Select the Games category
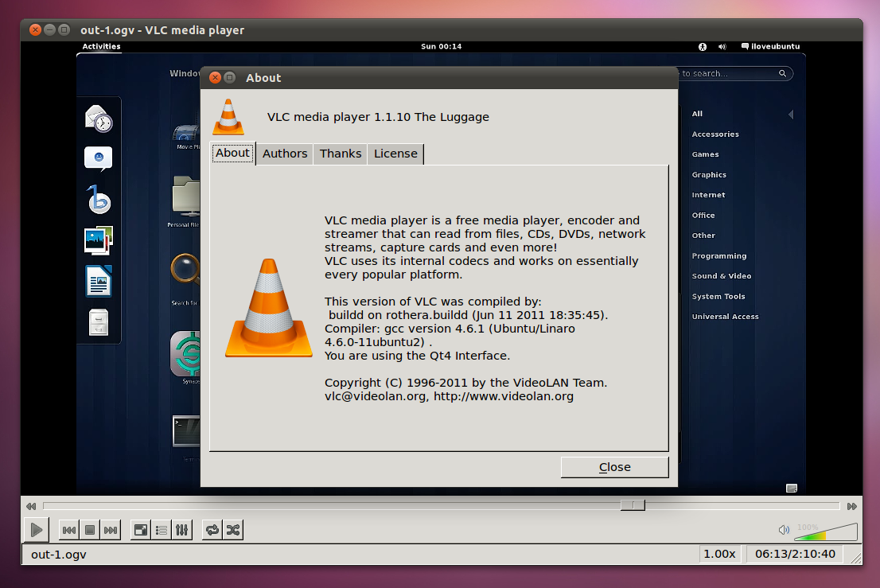 705,154
